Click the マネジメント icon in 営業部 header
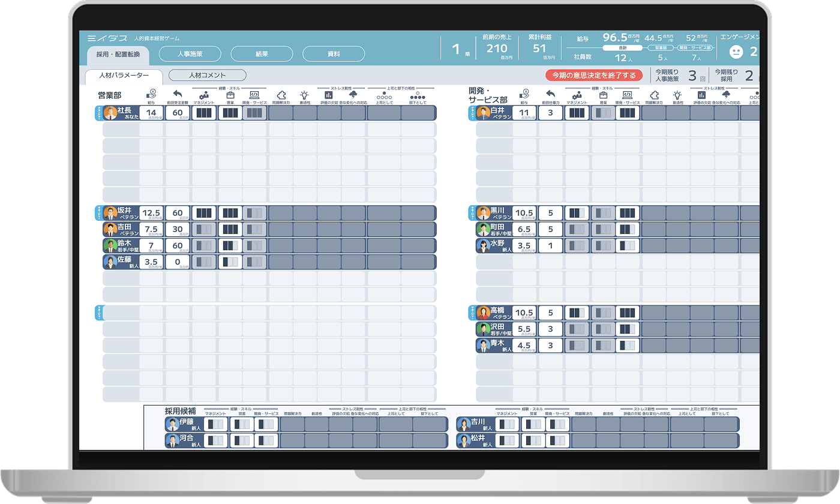Image resolution: width=840 pixels, height=504 pixels. 204,94
